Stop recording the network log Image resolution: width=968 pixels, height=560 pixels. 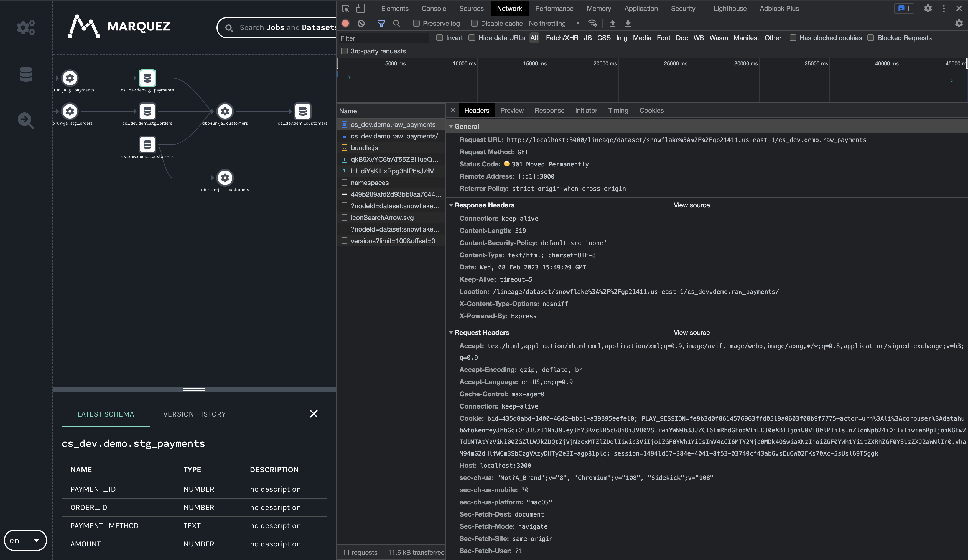point(345,24)
